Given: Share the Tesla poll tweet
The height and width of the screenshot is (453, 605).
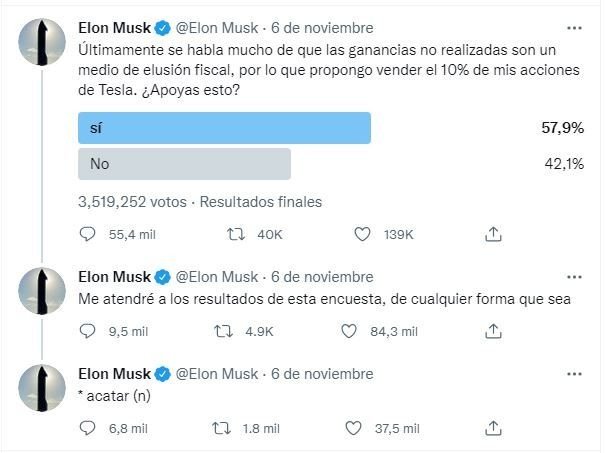Looking at the screenshot, I should 493,234.
